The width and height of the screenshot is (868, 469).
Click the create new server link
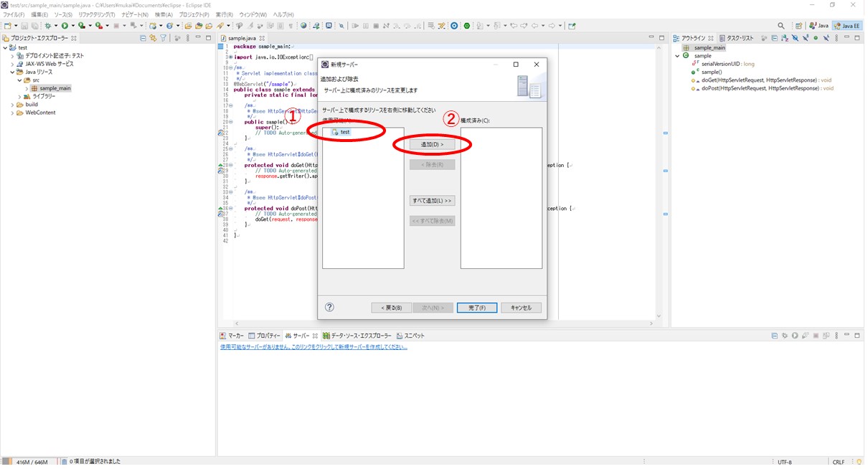(313, 347)
